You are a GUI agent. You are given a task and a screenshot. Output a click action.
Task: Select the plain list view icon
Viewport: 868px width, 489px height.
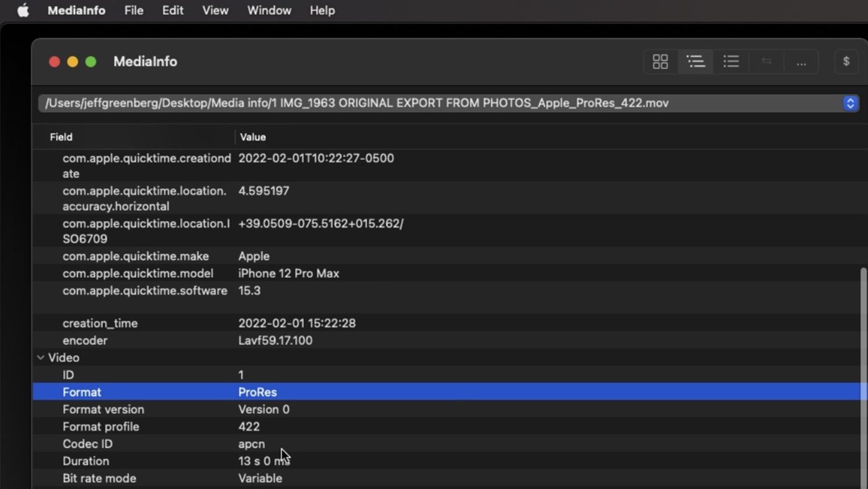click(x=731, y=61)
